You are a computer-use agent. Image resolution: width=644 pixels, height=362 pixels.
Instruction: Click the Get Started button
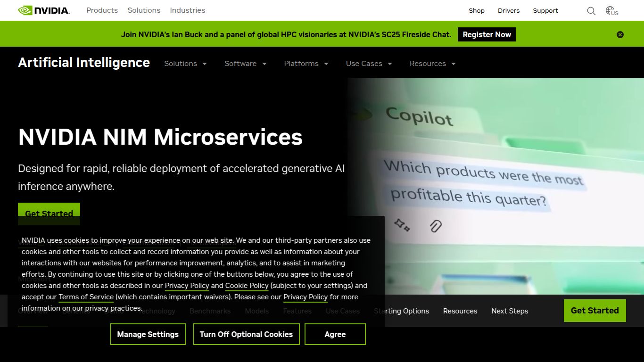click(594, 311)
